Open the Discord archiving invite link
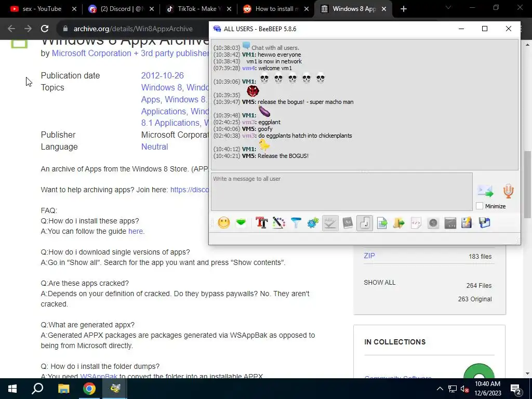This screenshot has height=399, width=532. [189, 190]
